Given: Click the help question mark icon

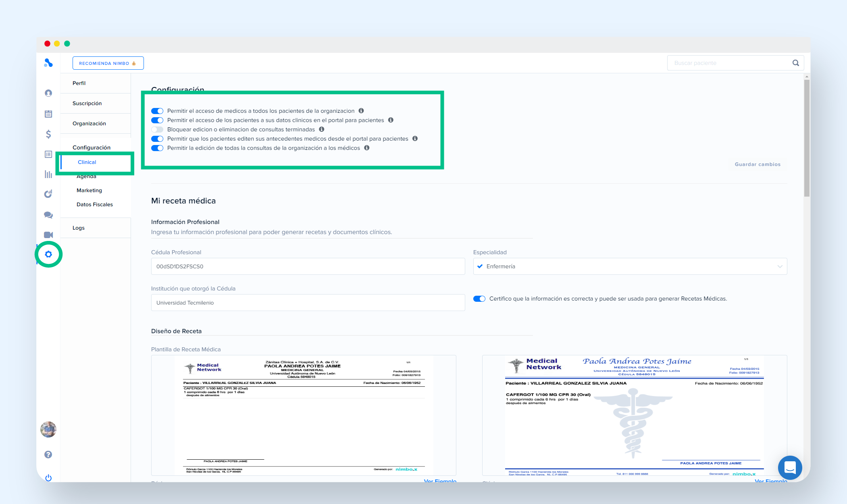Looking at the screenshot, I should pos(48,454).
